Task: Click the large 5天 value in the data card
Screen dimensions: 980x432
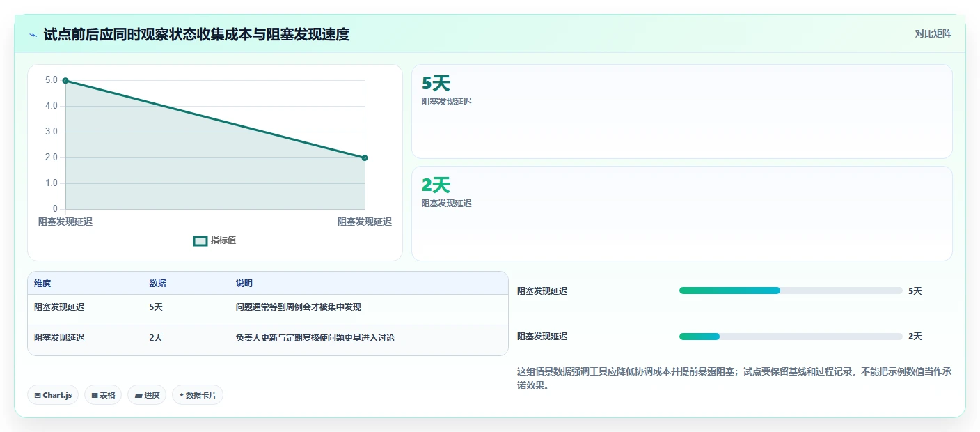Action: coord(436,84)
